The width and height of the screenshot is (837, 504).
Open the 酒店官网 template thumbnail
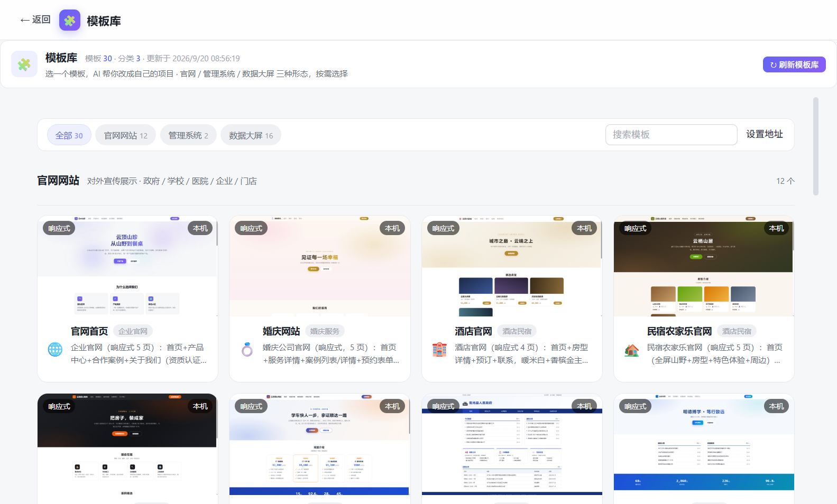tap(512, 266)
